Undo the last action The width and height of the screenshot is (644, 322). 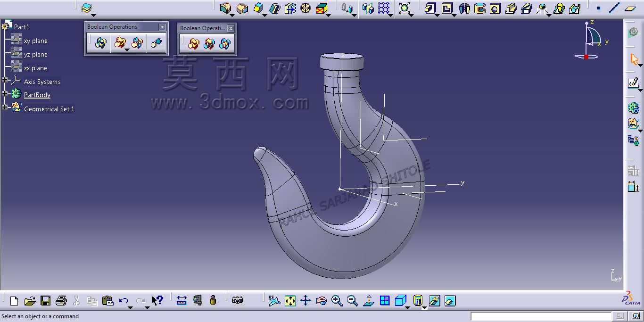click(124, 300)
